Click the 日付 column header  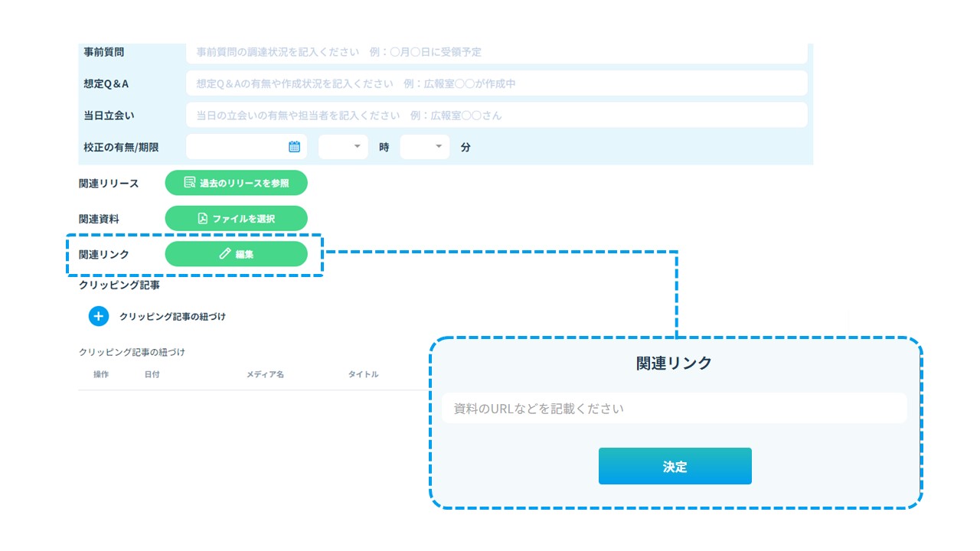point(152,374)
